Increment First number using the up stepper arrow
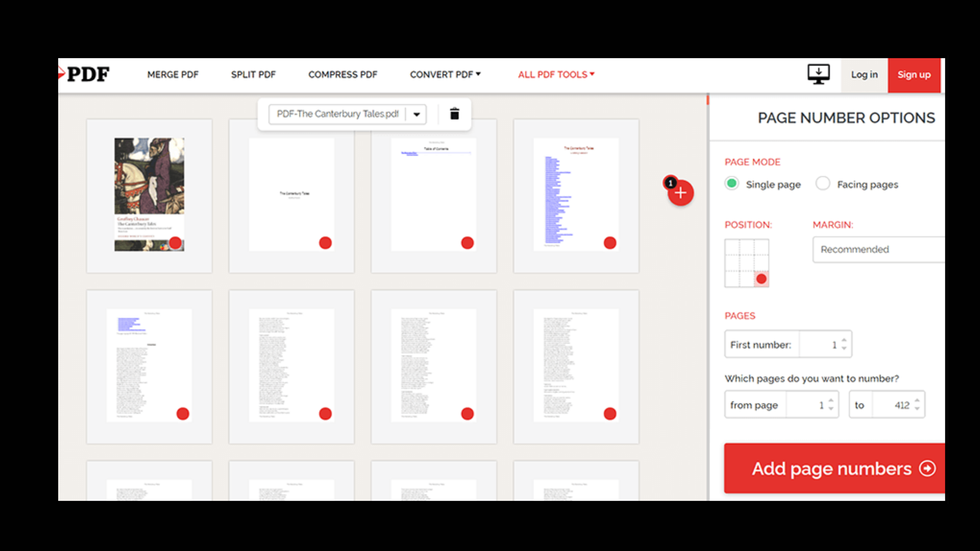This screenshot has height=551, width=980. [844, 340]
